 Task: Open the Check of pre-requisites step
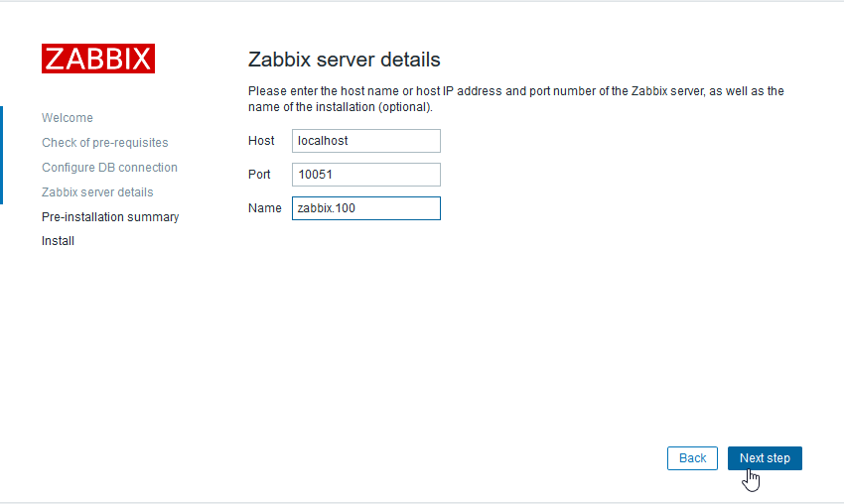(105, 143)
